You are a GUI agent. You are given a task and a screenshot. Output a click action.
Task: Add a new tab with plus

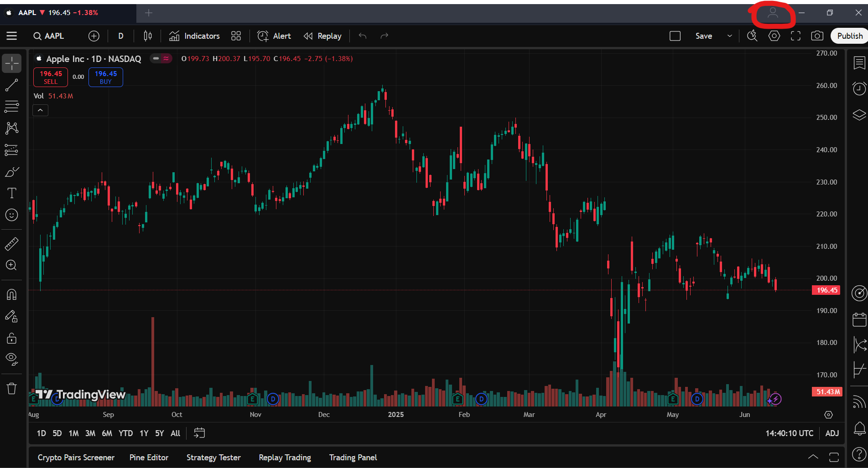149,13
